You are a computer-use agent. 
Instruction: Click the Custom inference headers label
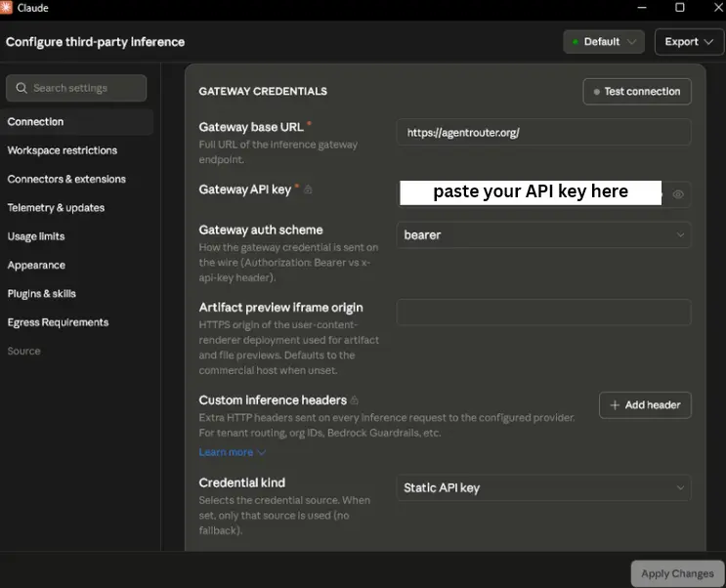tap(273, 400)
